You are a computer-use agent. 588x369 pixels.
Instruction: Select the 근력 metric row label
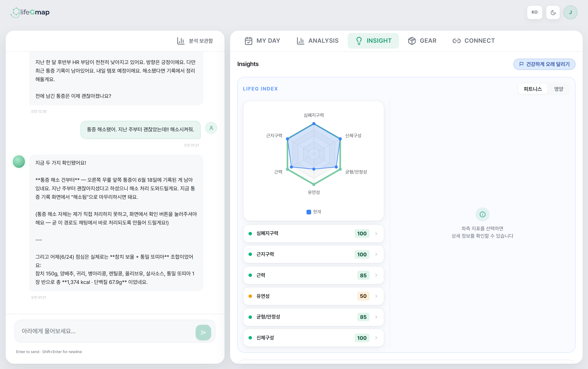coord(261,275)
